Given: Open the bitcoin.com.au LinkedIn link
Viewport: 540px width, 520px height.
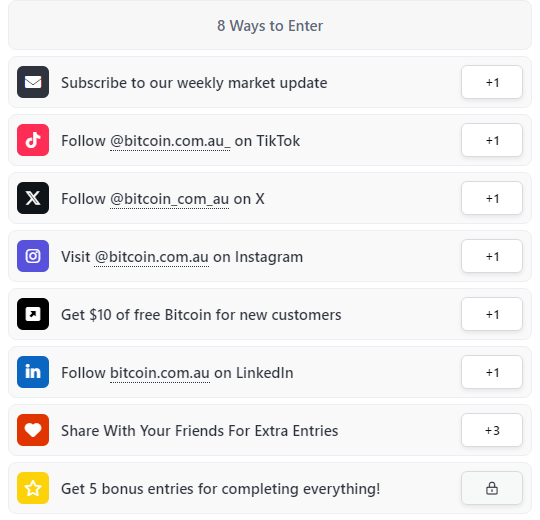Looking at the screenshot, I should pos(160,373).
